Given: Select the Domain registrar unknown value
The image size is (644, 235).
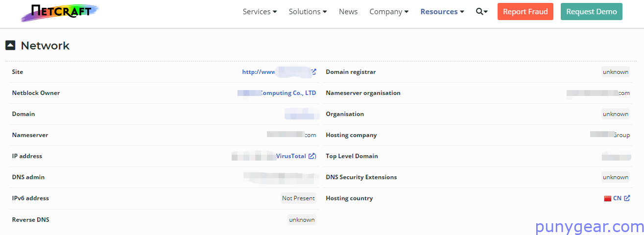Looking at the screenshot, I should (x=616, y=72).
